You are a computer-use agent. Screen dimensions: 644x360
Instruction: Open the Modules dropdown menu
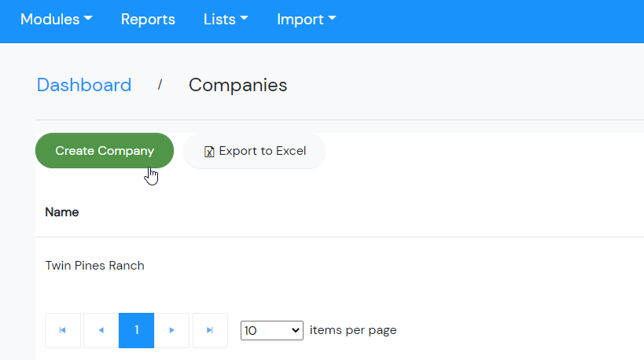(57, 20)
